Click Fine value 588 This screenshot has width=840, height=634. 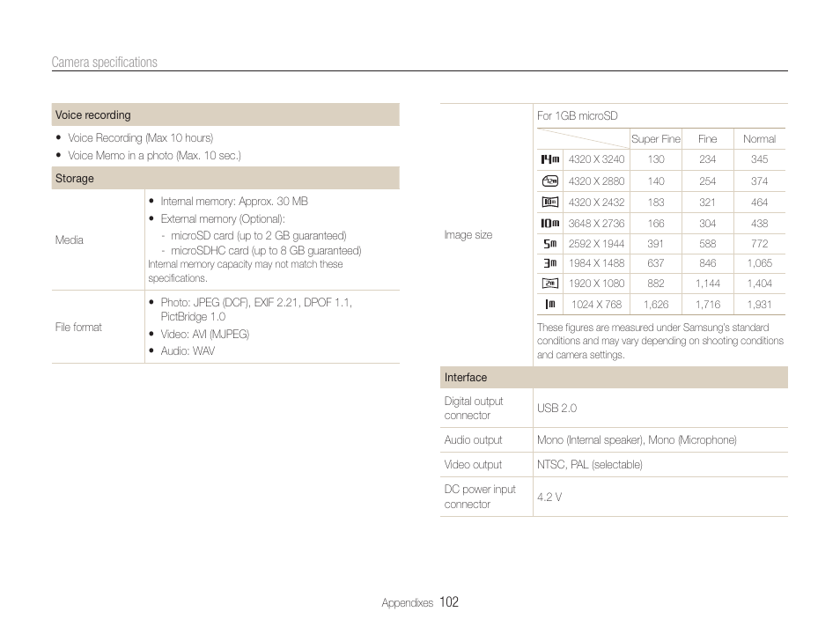tap(707, 244)
